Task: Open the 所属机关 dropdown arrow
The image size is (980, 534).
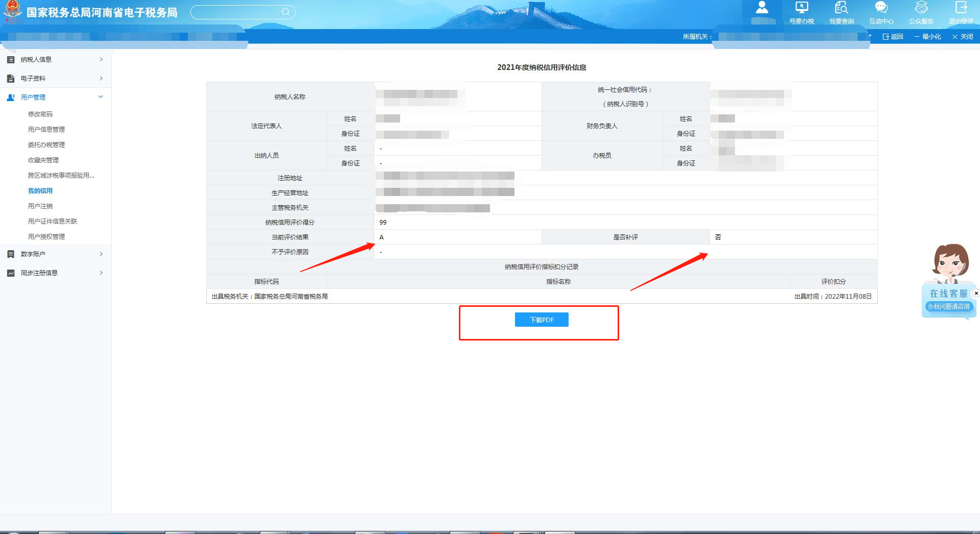Action: coord(870,36)
